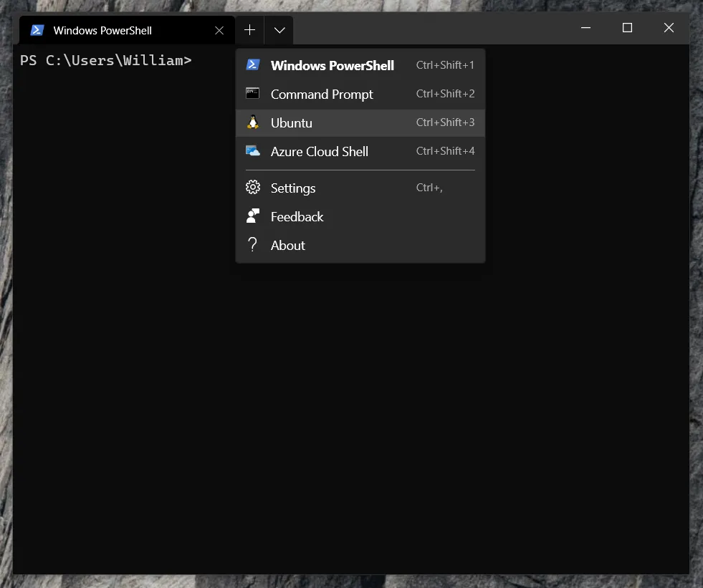Choose Command Prompt from the profile list

click(x=321, y=94)
